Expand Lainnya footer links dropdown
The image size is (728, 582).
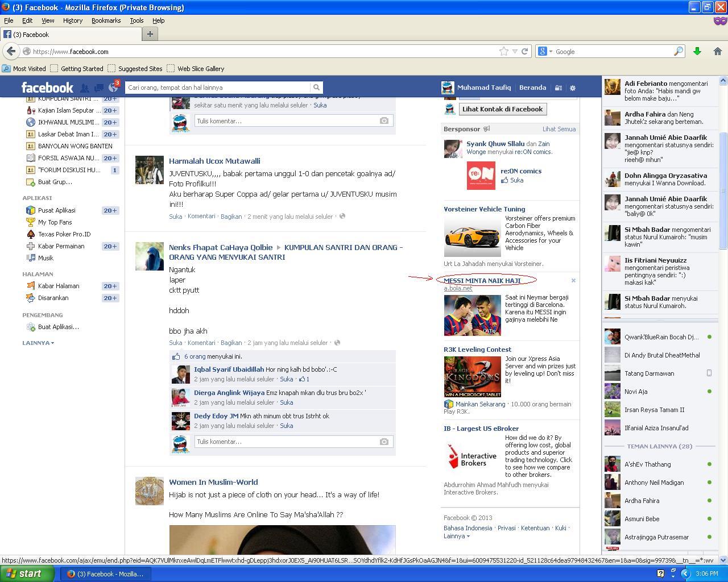[x=457, y=536]
